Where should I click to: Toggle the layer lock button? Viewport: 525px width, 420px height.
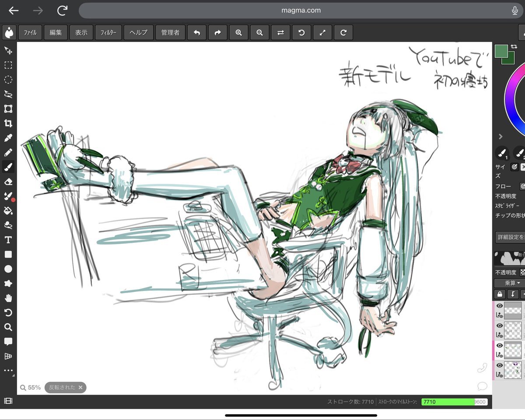[500, 294]
